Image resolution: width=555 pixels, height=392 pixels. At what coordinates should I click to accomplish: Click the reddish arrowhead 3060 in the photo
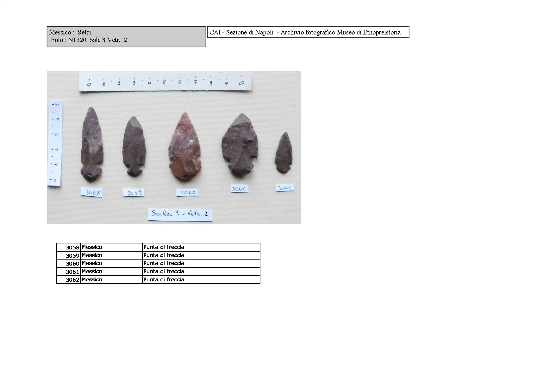[x=185, y=146]
